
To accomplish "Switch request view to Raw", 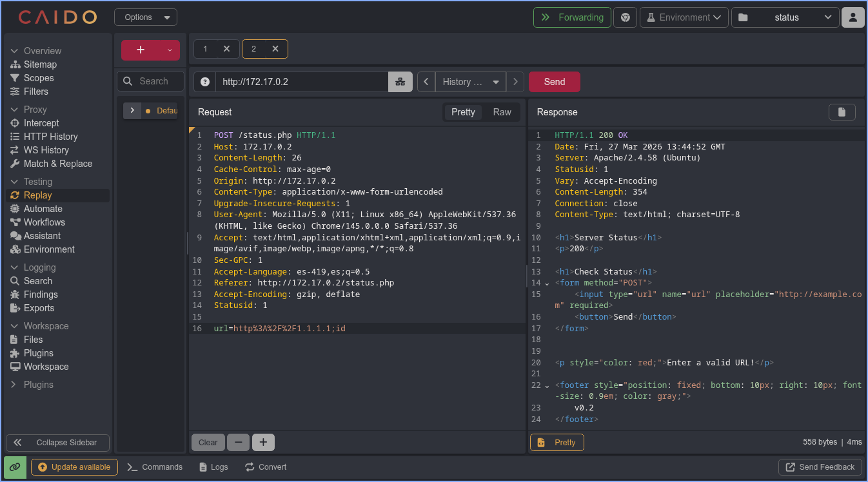I will [502, 112].
